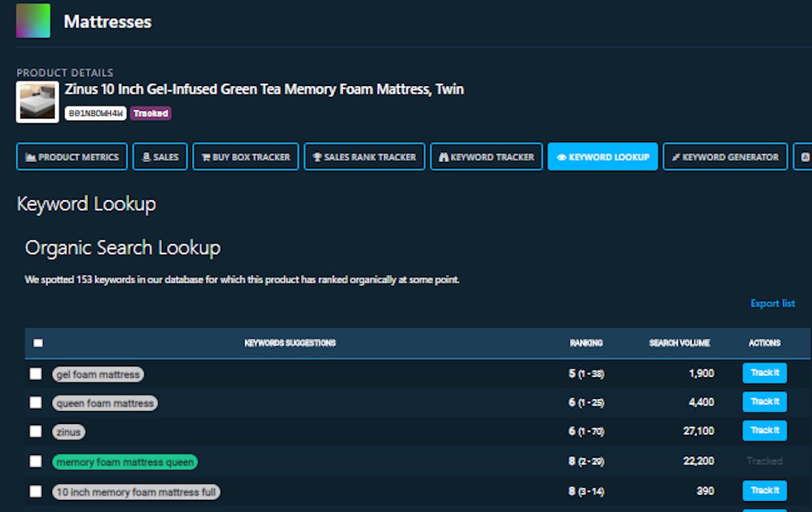
Task: Click the search volume value 22,200
Action: pyautogui.click(x=698, y=461)
